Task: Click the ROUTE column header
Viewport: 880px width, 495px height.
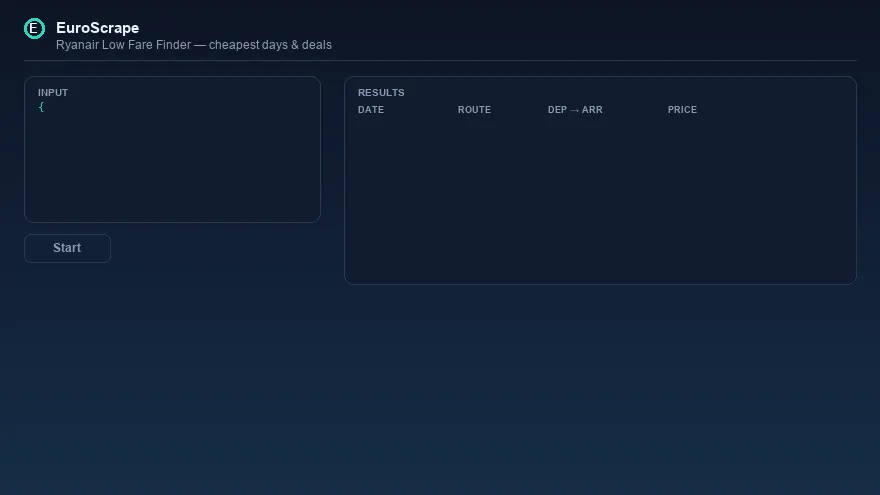Action: pos(474,110)
